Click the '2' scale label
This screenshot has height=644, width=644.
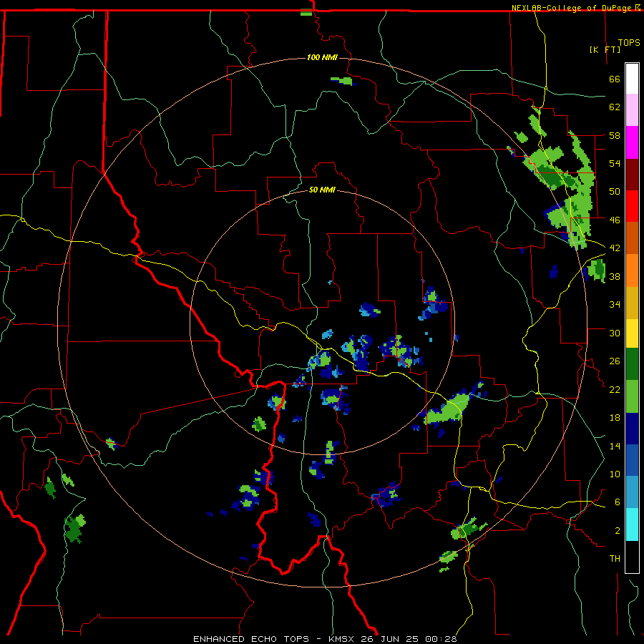tap(618, 531)
